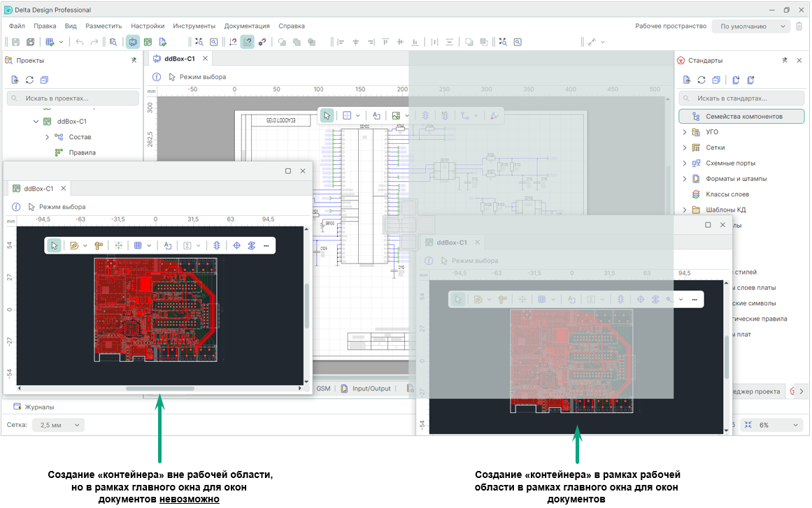Click the text tool in PCB floating toolbar
Screen dimensions: 812x508
168,245
